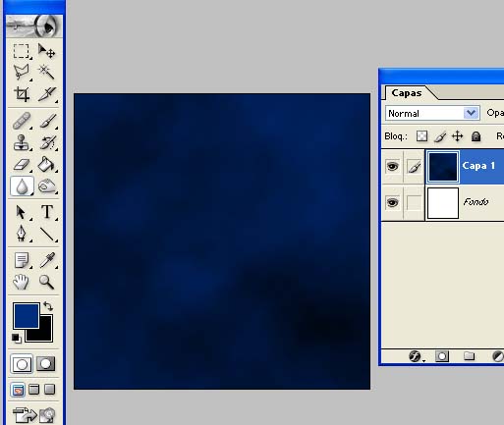
Task: Select the Crop tool
Action: pos(22,94)
